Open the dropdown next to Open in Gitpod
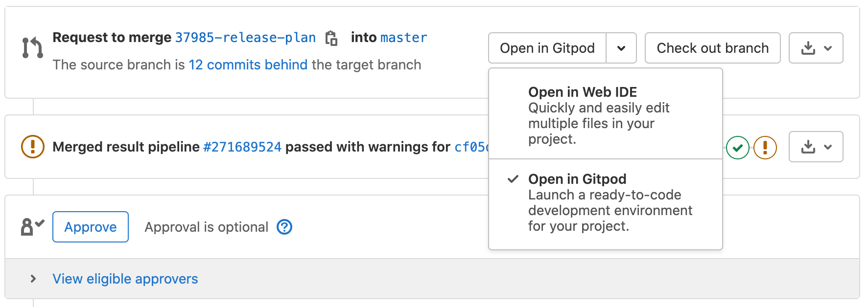The image size is (868, 307). pyautogui.click(x=622, y=48)
